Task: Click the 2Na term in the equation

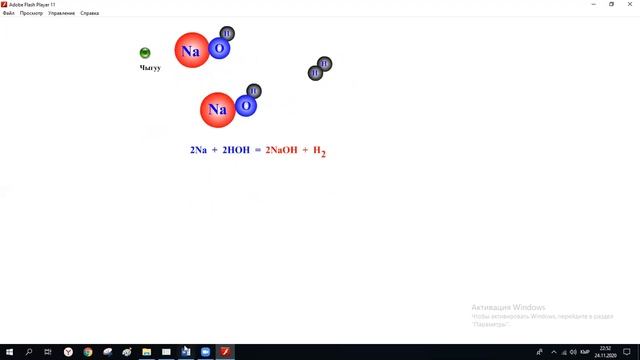Action: click(x=198, y=150)
